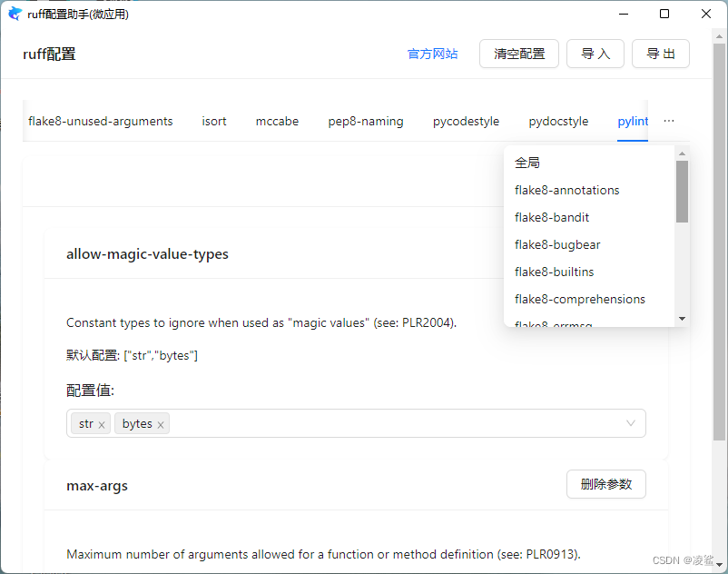Click the max-args heading
The image size is (728, 574).
97,486
